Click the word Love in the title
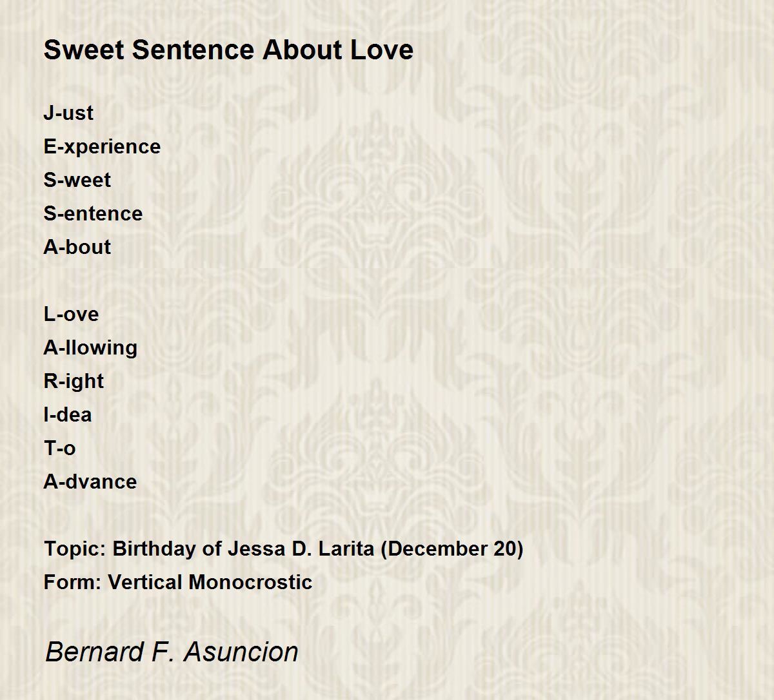 coord(382,50)
